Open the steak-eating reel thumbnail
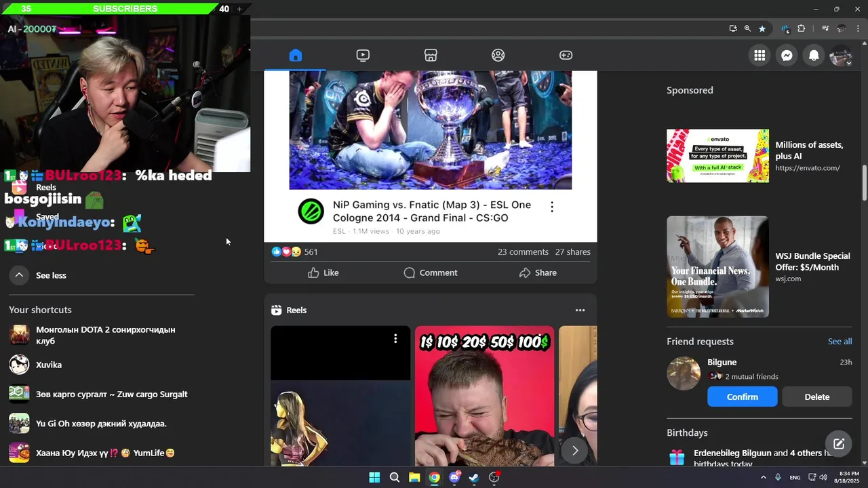Image resolution: width=868 pixels, height=488 pixels. pos(484,396)
